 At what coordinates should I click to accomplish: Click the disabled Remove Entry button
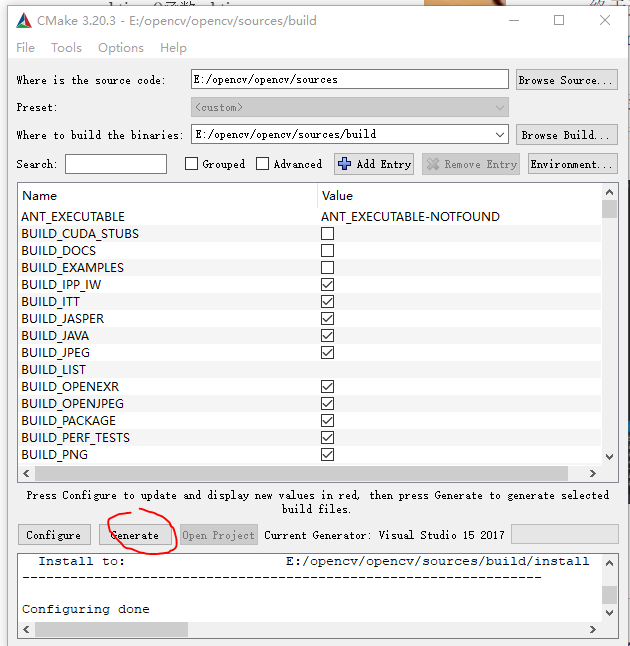(471, 164)
